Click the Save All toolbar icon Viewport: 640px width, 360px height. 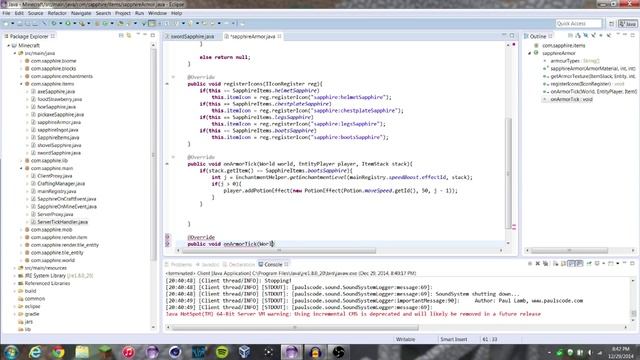coord(28,23)
